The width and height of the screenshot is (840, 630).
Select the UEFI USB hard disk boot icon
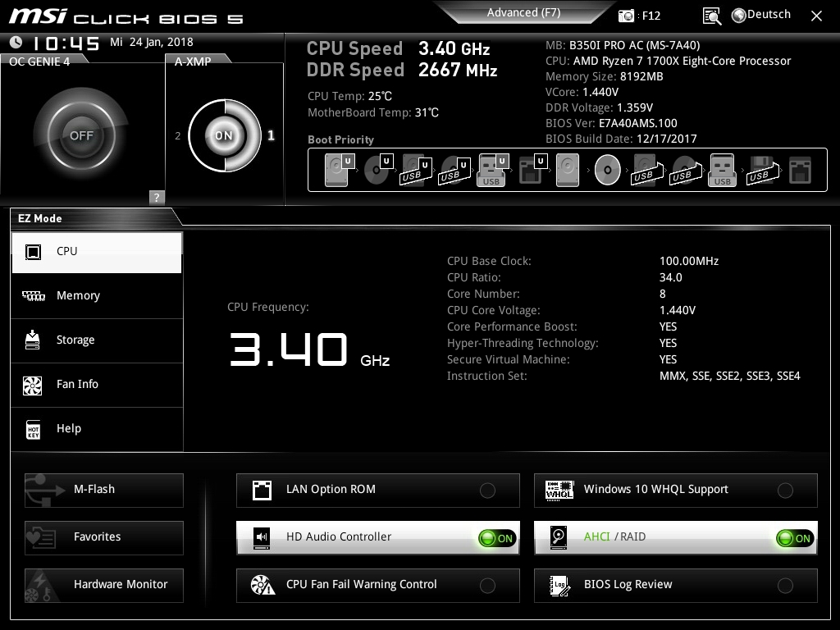[x=416, y=171]
